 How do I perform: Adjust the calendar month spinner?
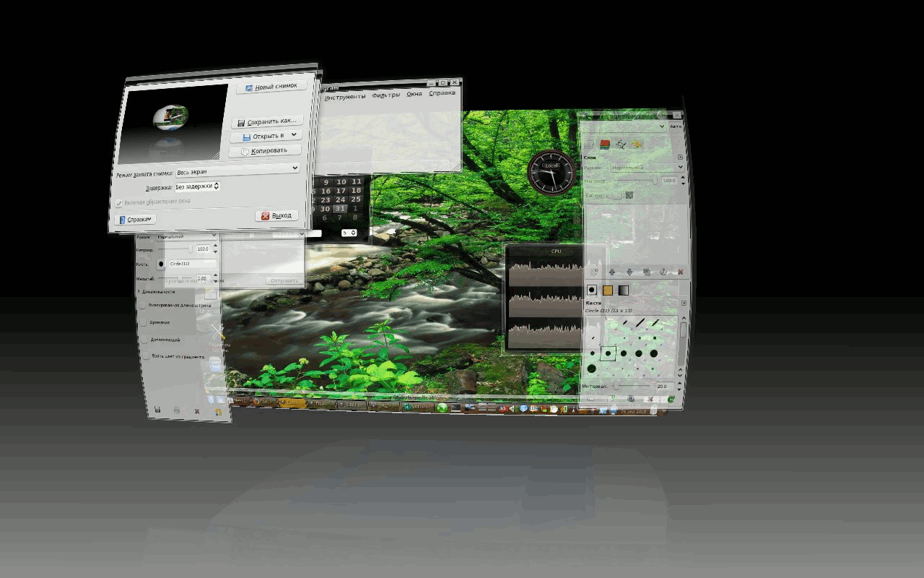click(x=349, y=233)
